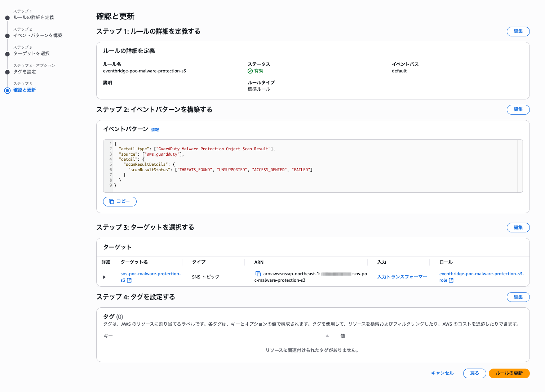This screenshot has width=545, height=392.
Task: Click the ARN copy icon
Action: pos(258,274)
